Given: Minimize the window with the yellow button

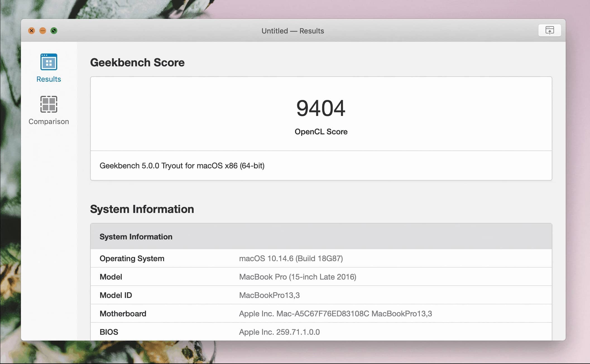Looking at the screenshot, I should pos(43,31).
